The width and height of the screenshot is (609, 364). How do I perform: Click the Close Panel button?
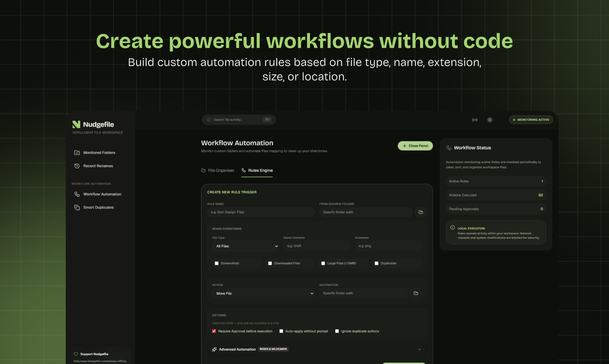tap(415, 146)
